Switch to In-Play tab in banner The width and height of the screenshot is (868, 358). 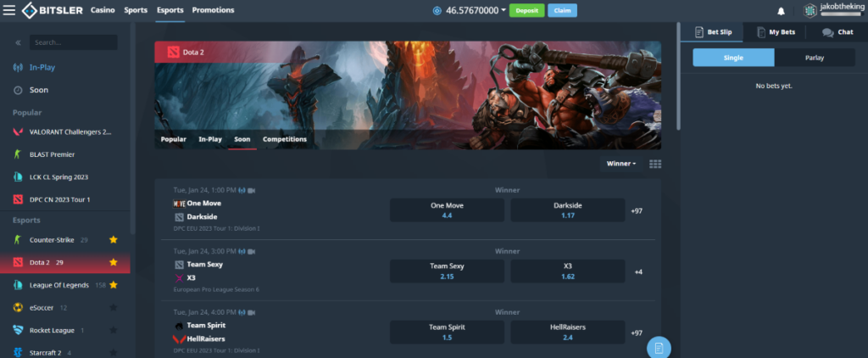click(210, 139)
